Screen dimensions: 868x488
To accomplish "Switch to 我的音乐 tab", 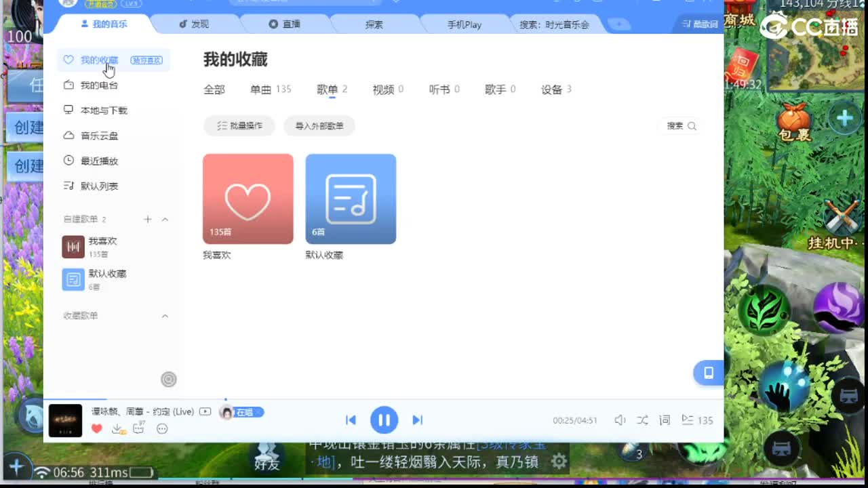I will pos(103,24).
